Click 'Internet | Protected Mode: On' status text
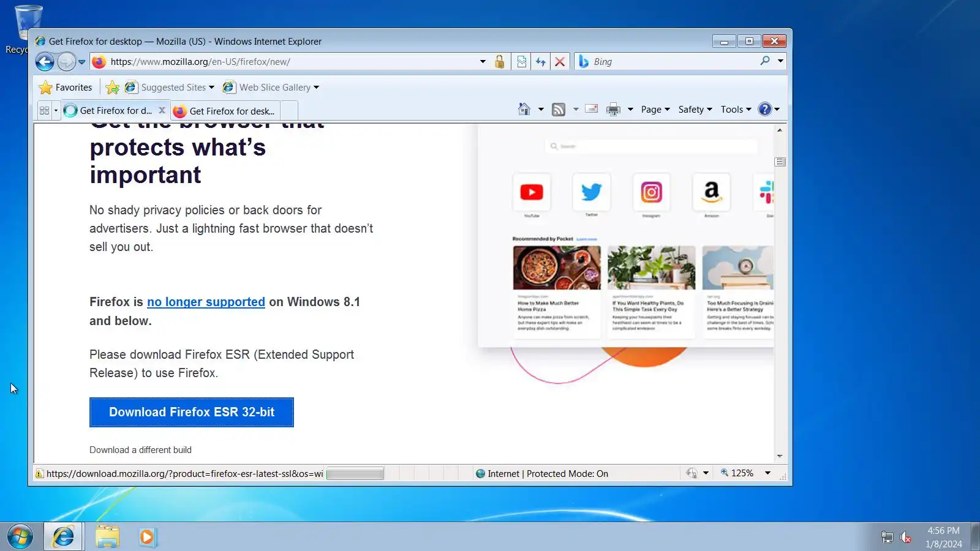Viewport: 980px width, 551px height. tap(548, 474)
